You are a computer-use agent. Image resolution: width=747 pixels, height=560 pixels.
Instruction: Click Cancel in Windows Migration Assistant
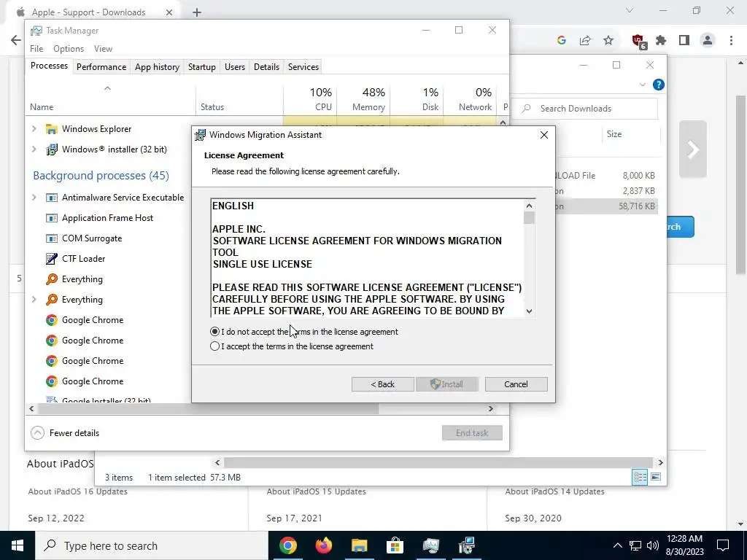coord(516,384)
